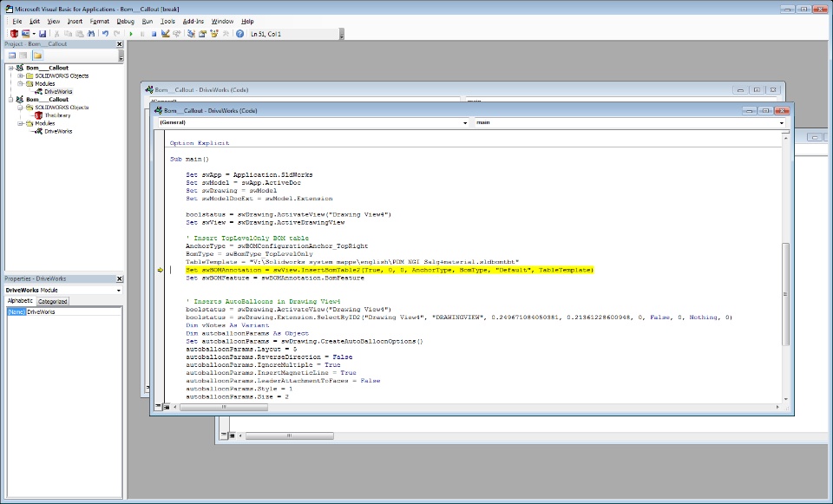This screenshot has height=504, width=833.
Task: Click the background Bom___Callout code window title
Action: click(202, 90)
